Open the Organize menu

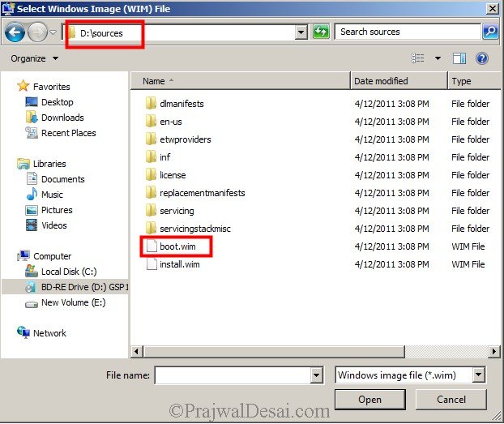35,58
